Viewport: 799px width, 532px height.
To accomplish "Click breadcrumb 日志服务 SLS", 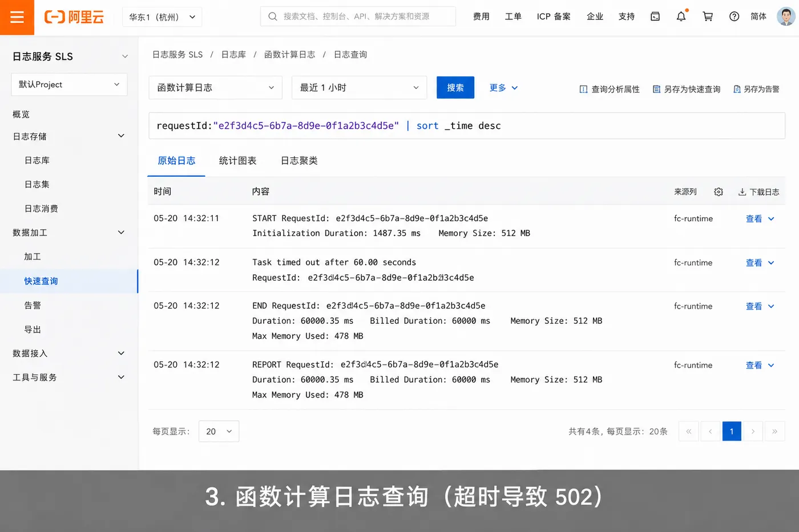I will pyautogui.click(x=177, y=55).
